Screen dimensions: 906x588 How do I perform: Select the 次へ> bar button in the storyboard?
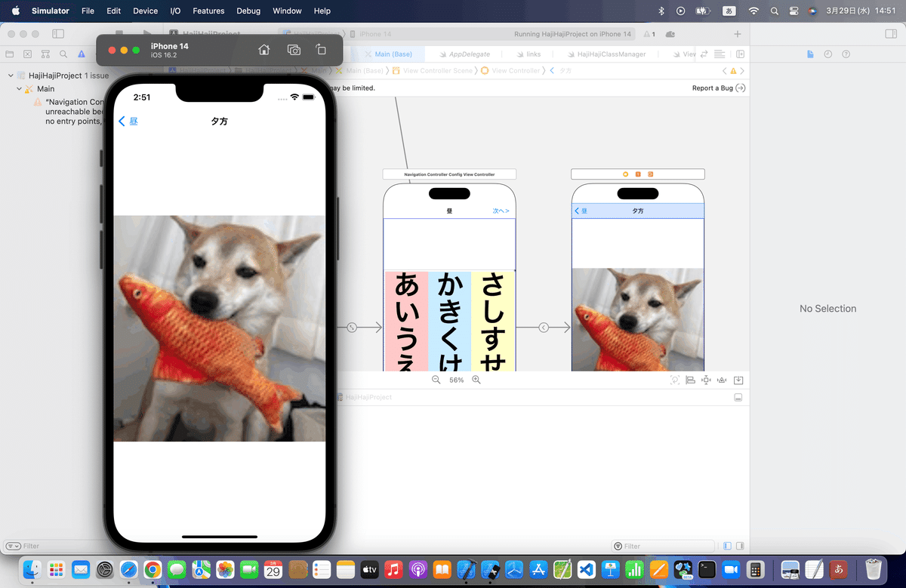pyautogui.click(x=501, y=211)
